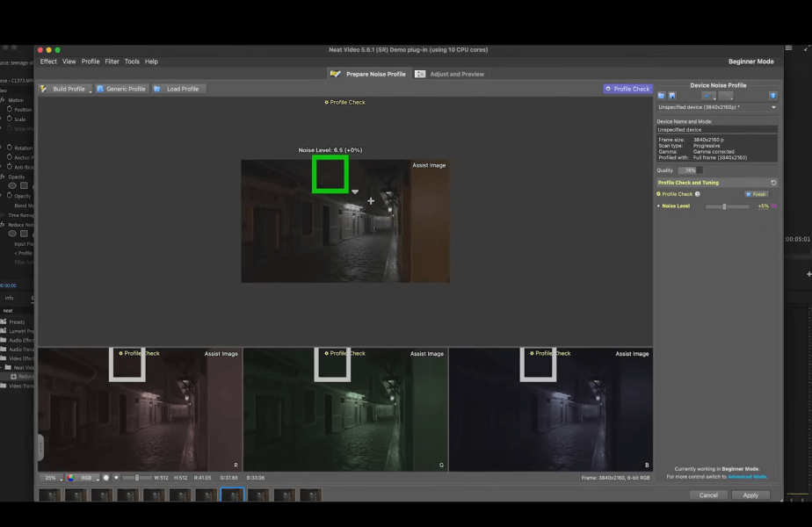Viewport: 812px width, 527px height.
Task: Click the green selection box in the main preview
Action: coord(330,175)
